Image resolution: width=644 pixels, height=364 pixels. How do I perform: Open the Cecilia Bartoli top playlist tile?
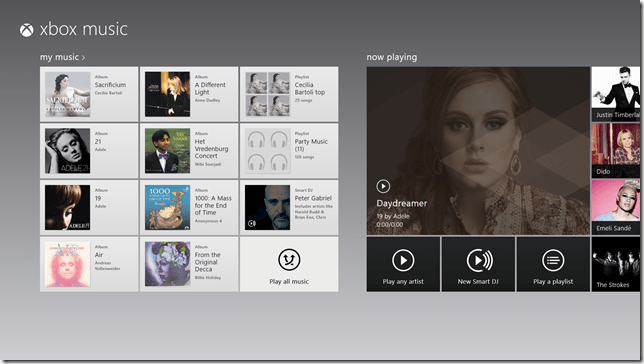(289, 94)
